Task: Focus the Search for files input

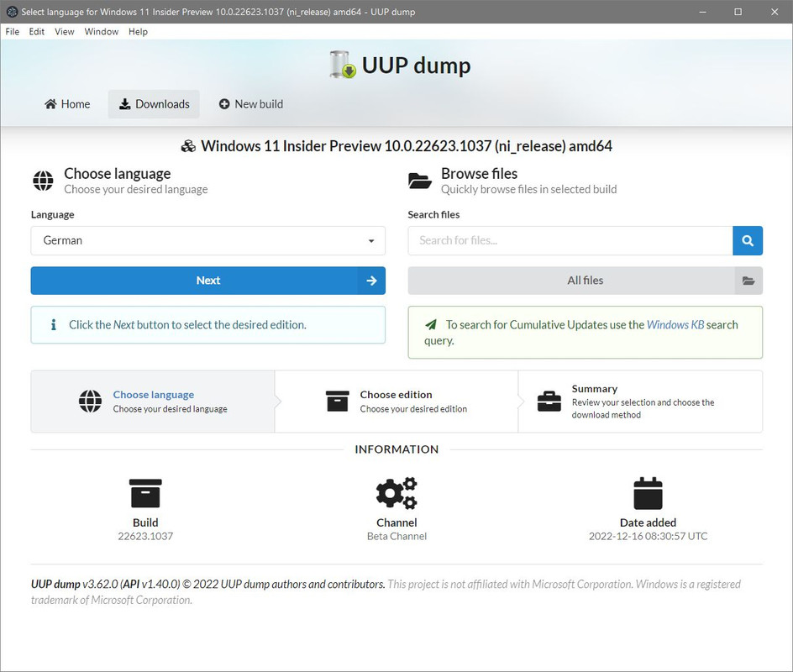Action: point(570,241)
